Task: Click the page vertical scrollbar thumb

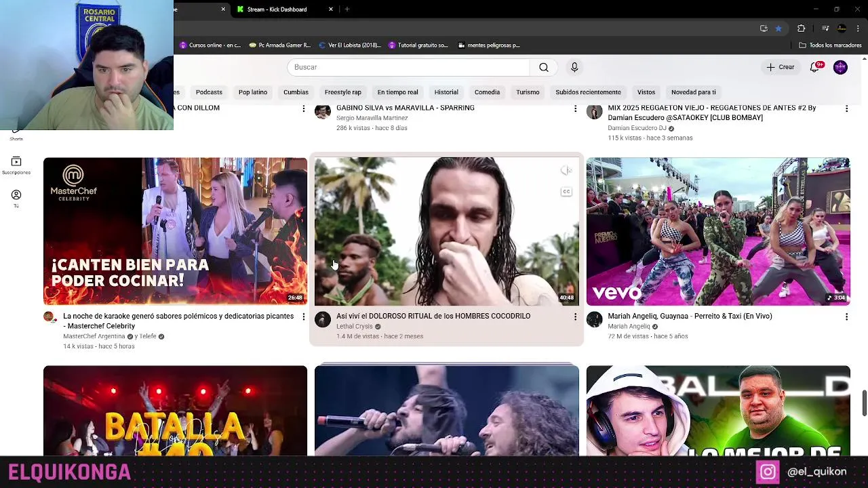Action: click(864, 403)
